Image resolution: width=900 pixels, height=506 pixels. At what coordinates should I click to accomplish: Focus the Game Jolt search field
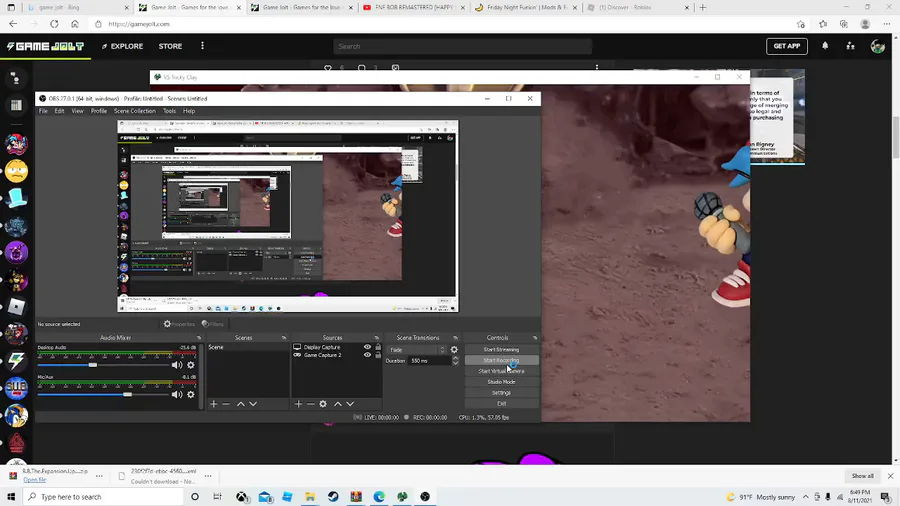pos(462,46)
